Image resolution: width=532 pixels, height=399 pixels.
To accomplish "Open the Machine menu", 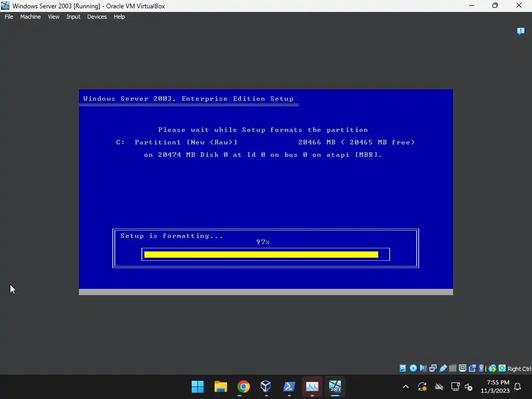I will click(x=31, y=17).
